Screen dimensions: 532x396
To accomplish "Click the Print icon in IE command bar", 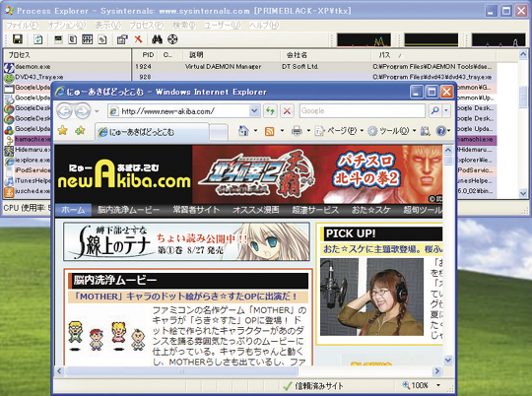I will coord(297,131).
